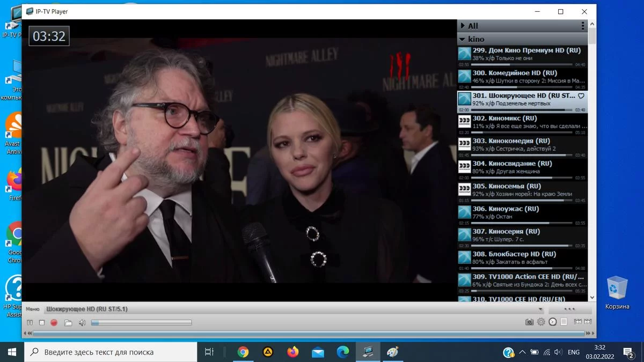Open the scheduler clock icon

(x=552, y=322)
